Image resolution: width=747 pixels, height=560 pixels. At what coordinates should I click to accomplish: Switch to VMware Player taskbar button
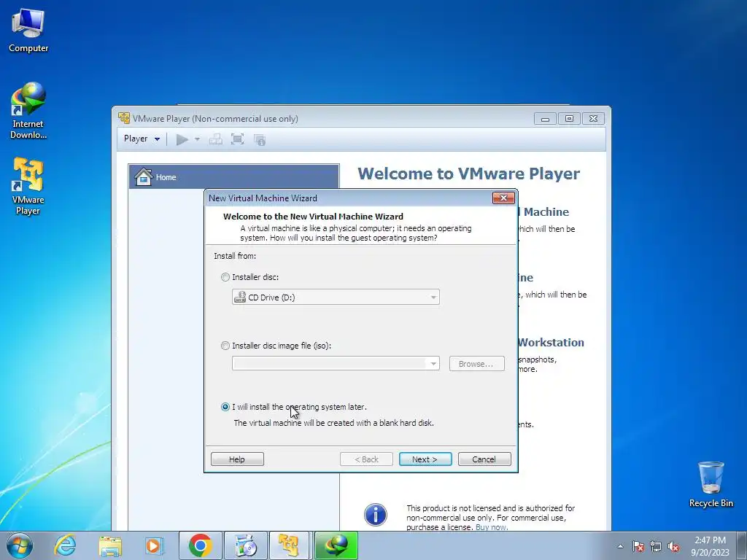point(290,545)
